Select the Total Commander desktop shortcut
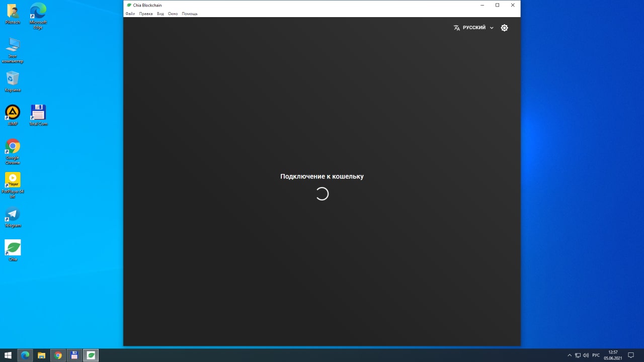Viewport: 644px width, 362px height. coord(38,115)
